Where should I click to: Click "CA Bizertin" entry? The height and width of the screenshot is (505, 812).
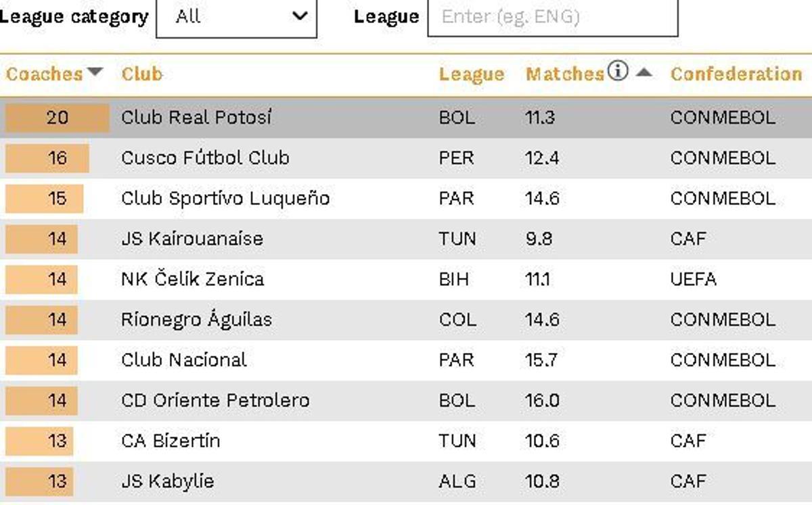[171, 440]
